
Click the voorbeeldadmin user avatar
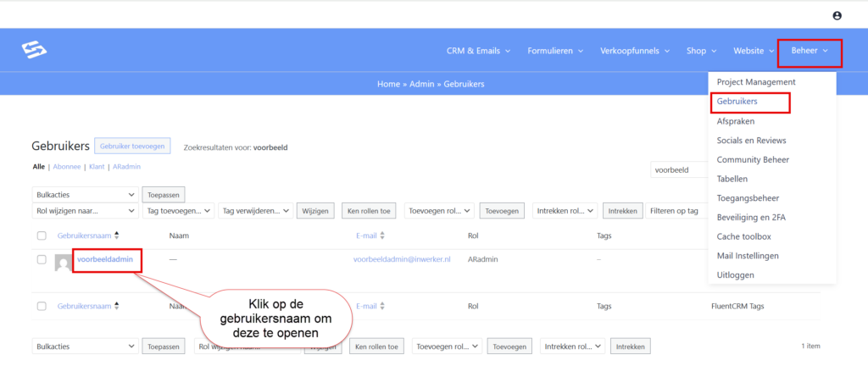(x=63, y=263)
